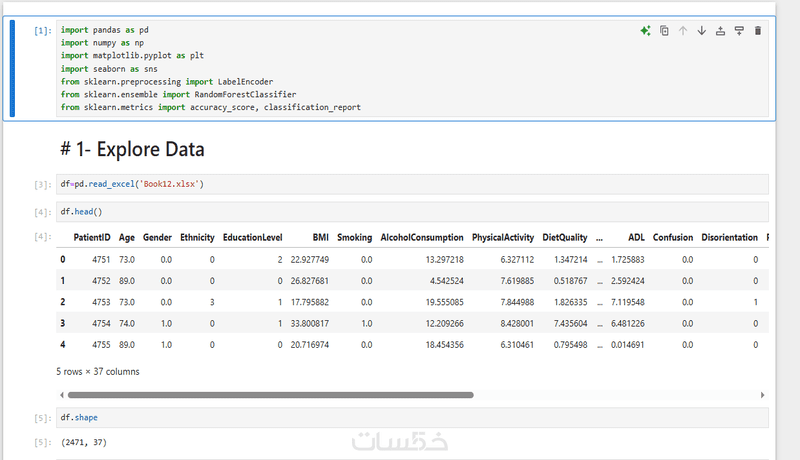Click PatientID value 4755

[101, 345]
